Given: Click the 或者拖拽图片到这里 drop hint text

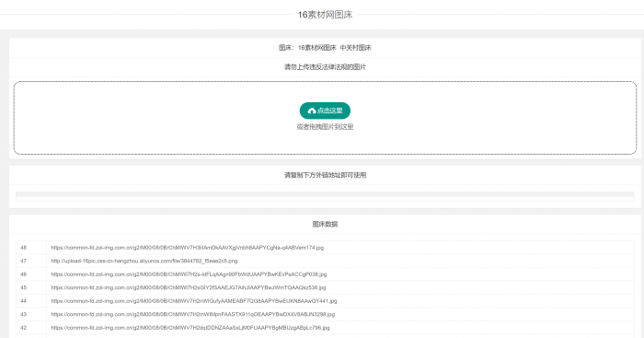Looking at the screenshot, I should (325, 127).
